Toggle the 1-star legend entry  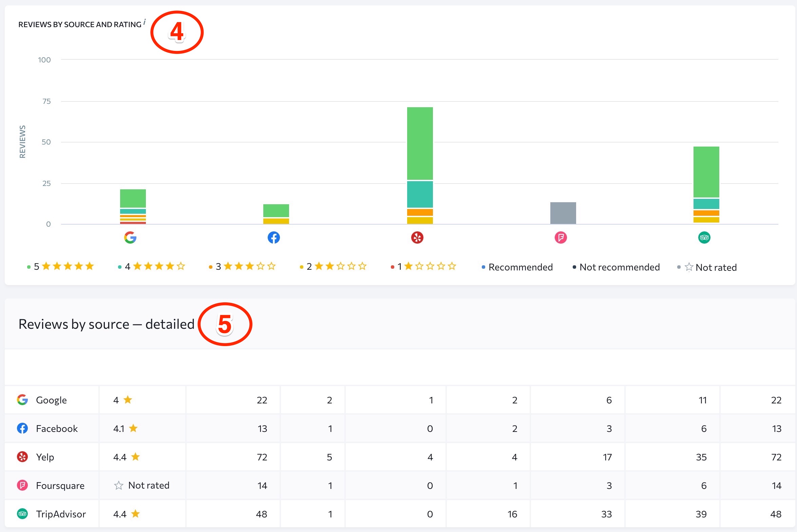pyautogui.click(x=424, y=267)
